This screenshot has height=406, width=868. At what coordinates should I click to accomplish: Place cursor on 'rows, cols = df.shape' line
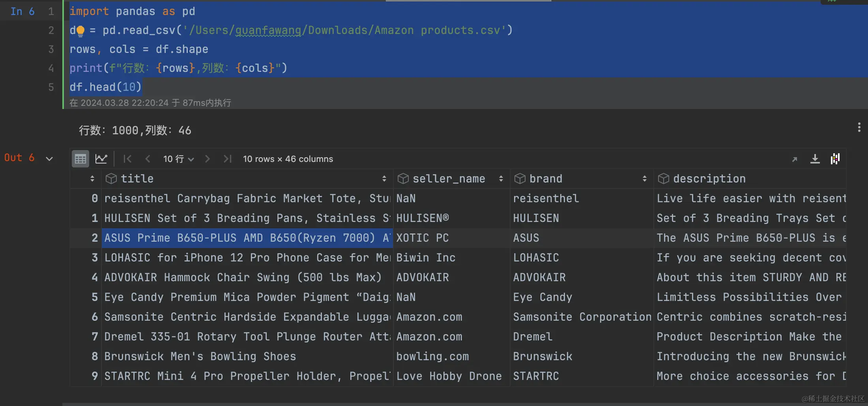[x=139, y=49]
